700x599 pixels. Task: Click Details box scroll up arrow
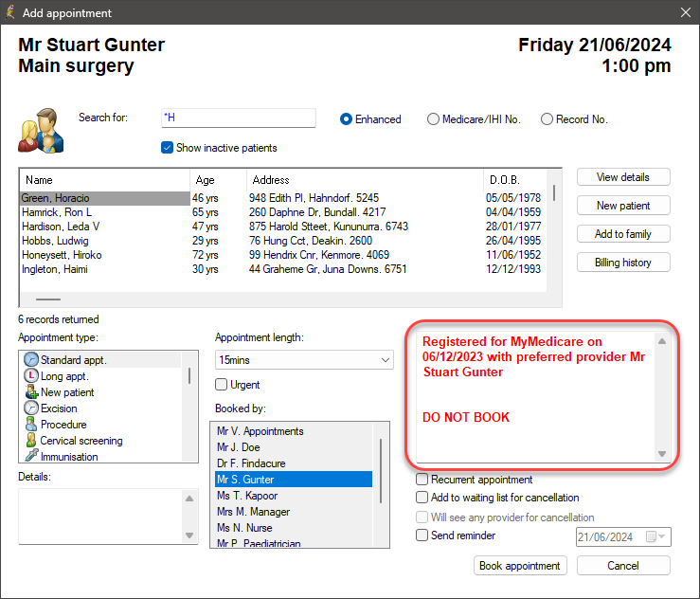pyautogui.click(x=189, y=498)
